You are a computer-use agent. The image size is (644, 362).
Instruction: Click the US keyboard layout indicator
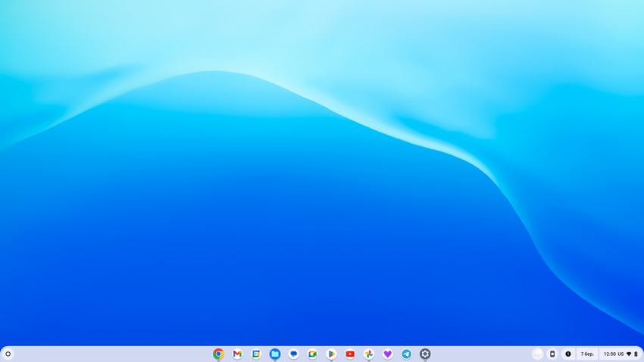point(621,354)
